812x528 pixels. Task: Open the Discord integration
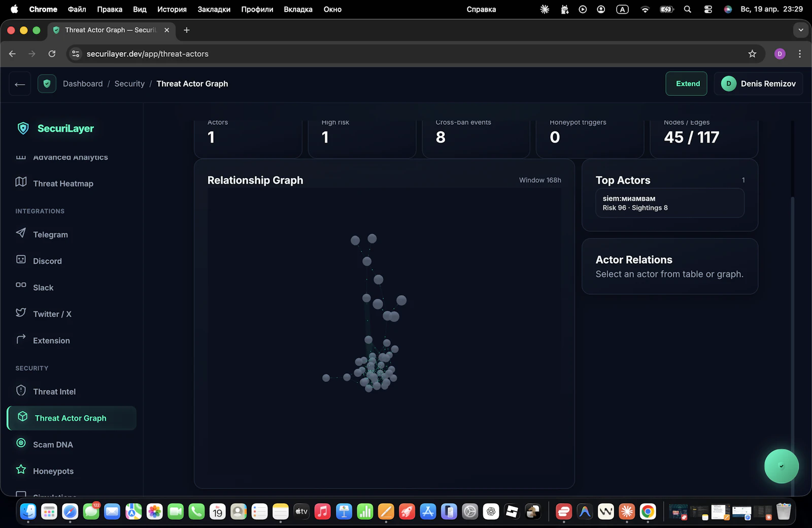click(47, 261)
